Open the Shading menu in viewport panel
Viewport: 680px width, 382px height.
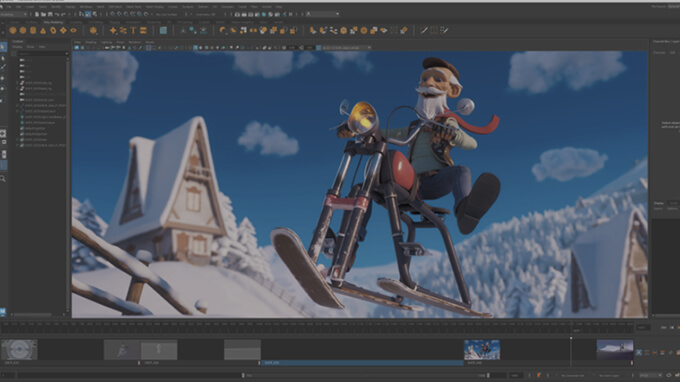point(91,42)
